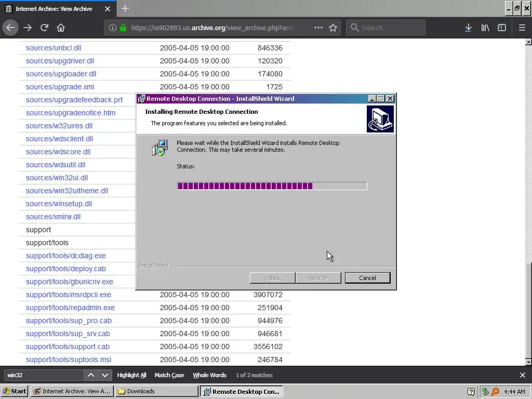Go forward with the browser forward arrow
The width and height of the screenshot is (532, 399).
(x=28, y=28)
